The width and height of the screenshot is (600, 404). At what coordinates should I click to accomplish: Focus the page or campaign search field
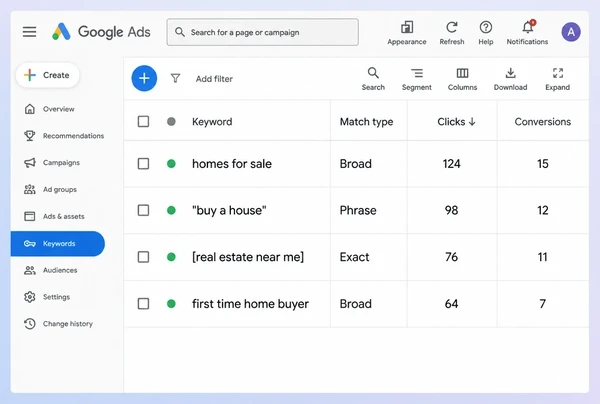click(262, 32)
